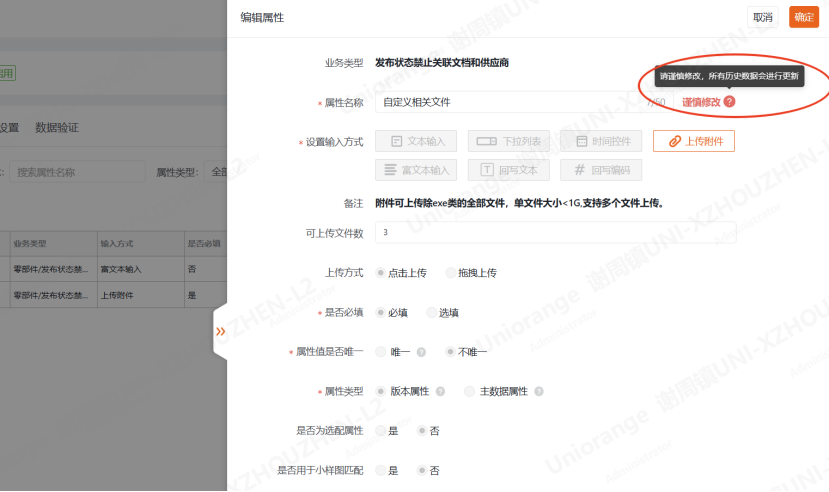The height and width of the screenshot is (492, 829).
Task: Open the help icon beside 版本属性
Action: [x=436, y=391]
